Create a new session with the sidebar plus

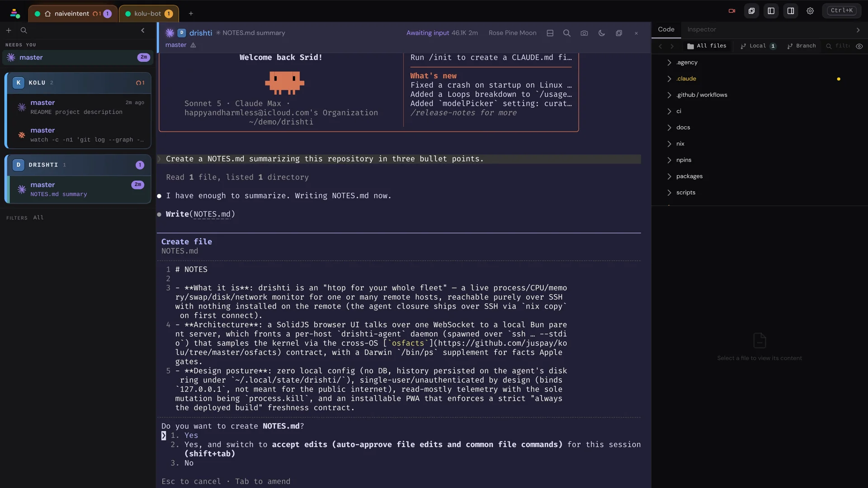click(x=9, y=30)
